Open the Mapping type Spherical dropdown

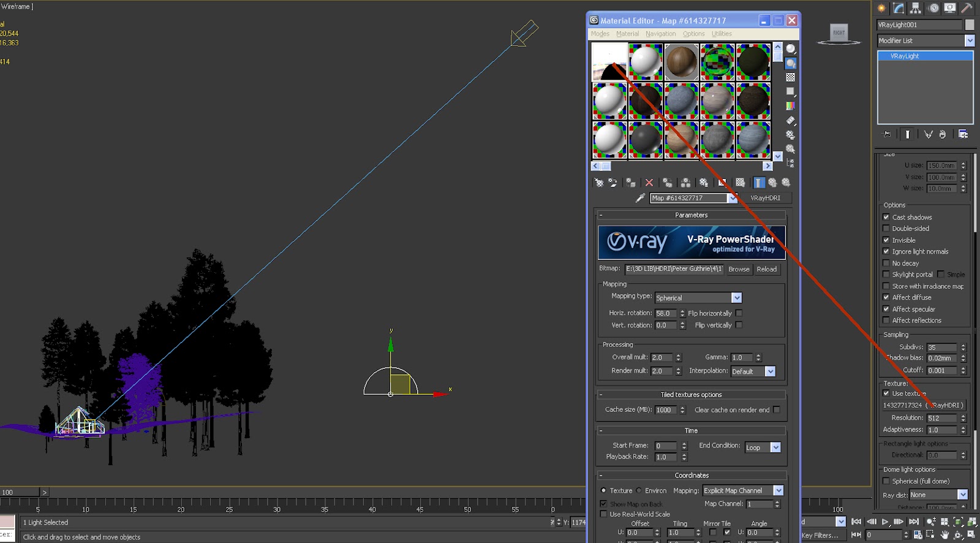coord(698,298)
